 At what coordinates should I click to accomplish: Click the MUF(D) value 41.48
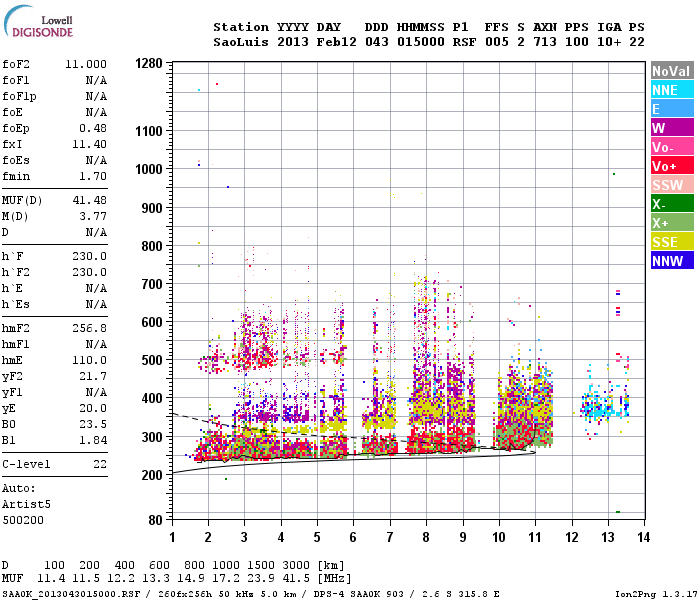(x=90, y=200)
